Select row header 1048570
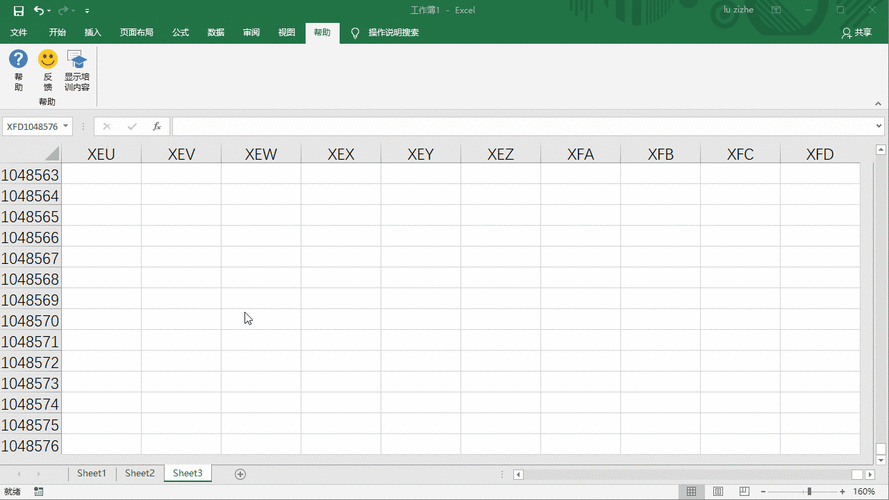The height and width of the screenshot is (500, 889). point(30,321)
